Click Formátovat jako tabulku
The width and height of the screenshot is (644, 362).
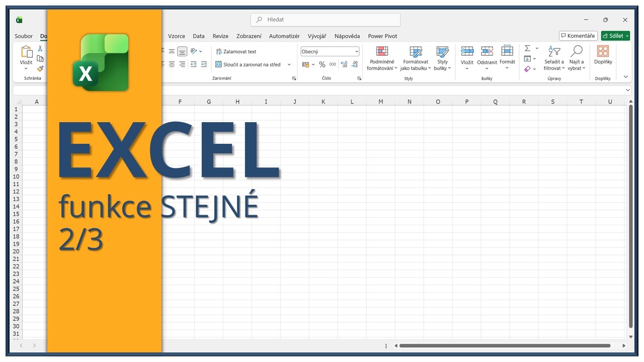416,58
